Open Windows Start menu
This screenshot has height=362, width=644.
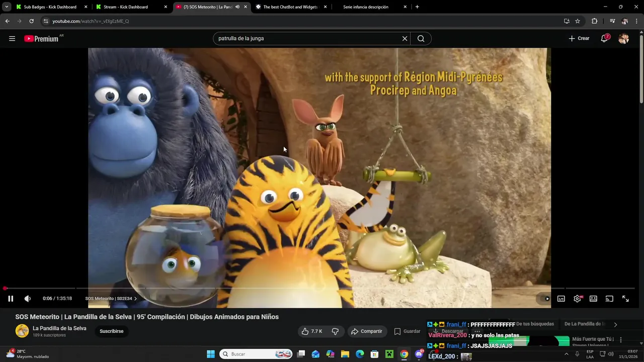click(211, 354)
